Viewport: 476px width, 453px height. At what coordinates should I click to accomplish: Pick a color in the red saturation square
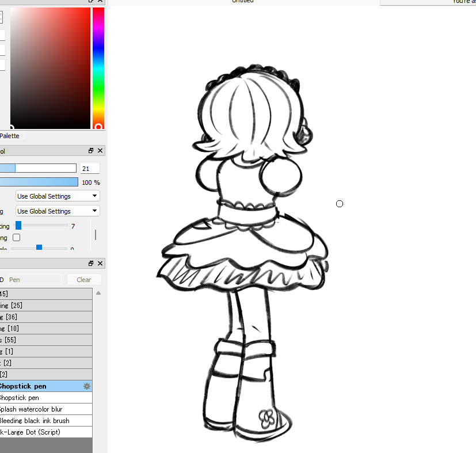click(x=51, y=68)
